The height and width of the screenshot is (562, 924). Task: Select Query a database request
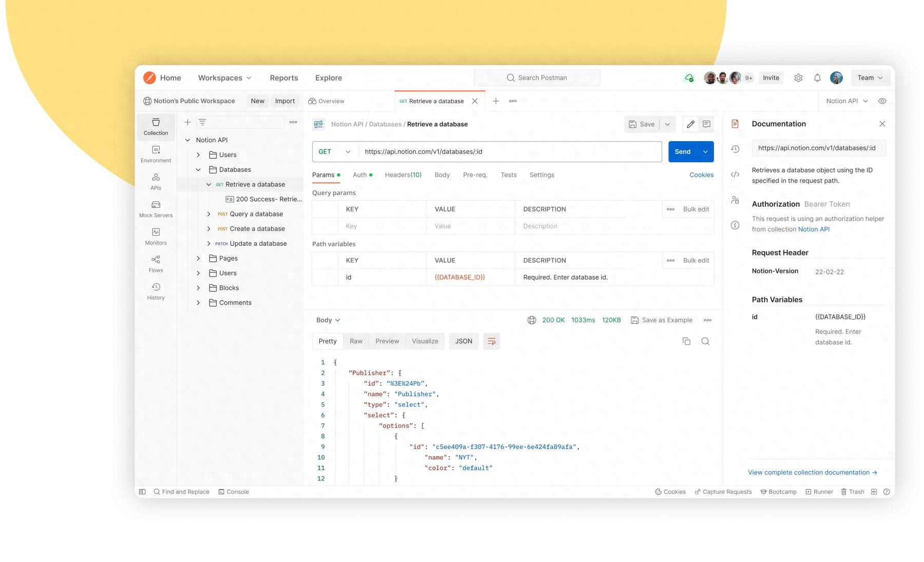256,214
